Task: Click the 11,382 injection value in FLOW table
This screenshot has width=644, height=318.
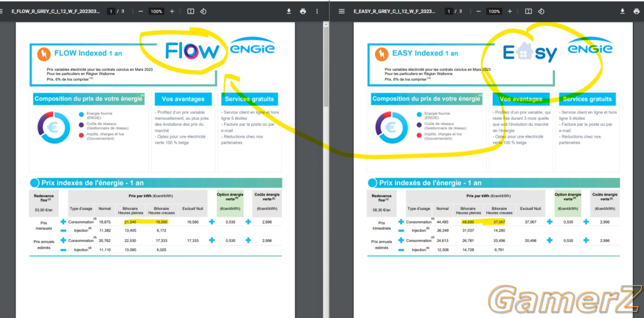Action: [105, 230]
